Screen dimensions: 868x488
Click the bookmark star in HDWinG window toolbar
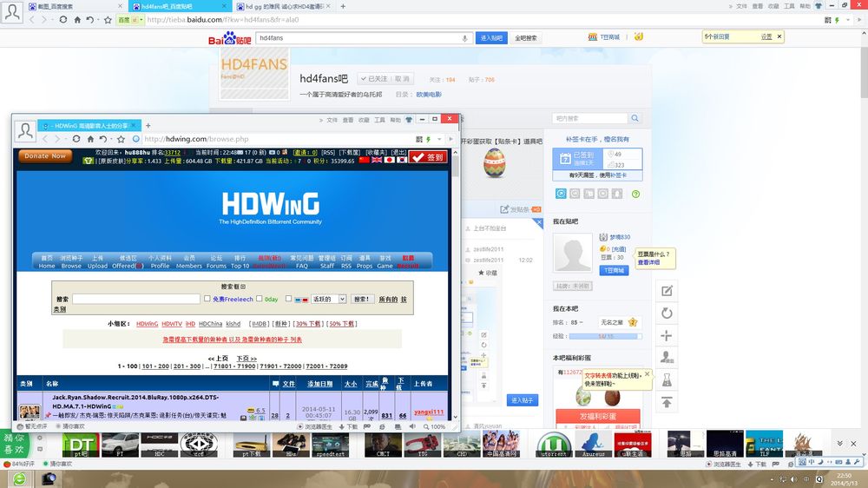click(x=122, y=139)
